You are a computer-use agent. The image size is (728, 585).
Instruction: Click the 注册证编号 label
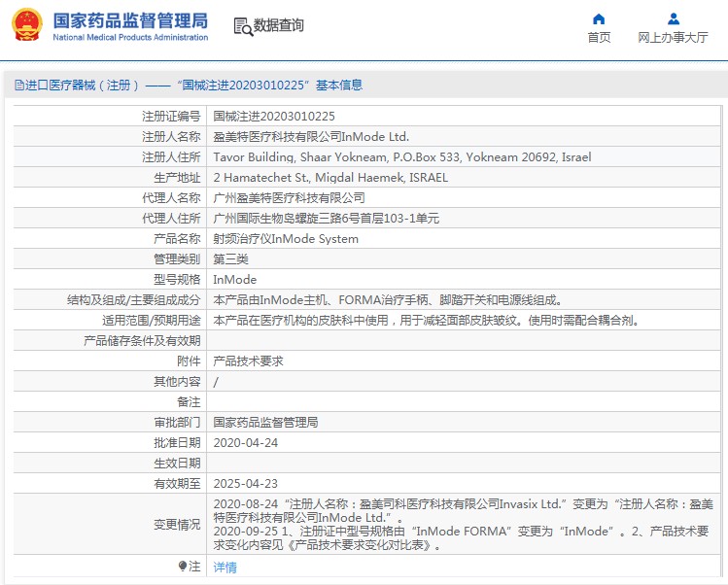point(171,116)
